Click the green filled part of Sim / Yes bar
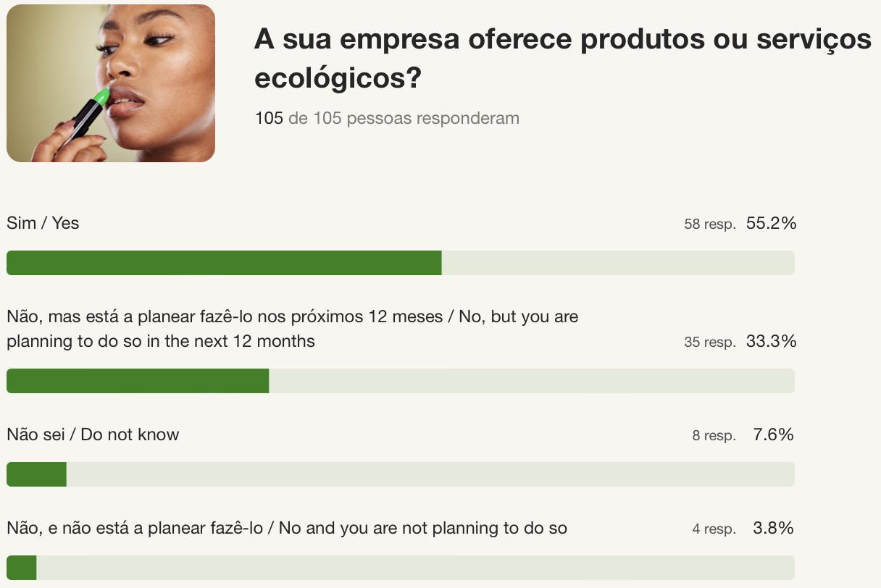The width and height of the screenshot is (881, 588). point(224,263)
